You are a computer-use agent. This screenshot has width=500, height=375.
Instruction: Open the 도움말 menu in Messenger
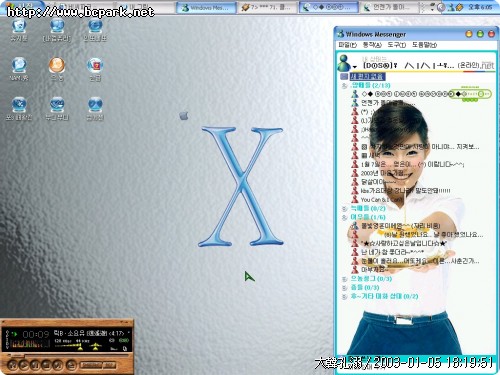point(424,45)
